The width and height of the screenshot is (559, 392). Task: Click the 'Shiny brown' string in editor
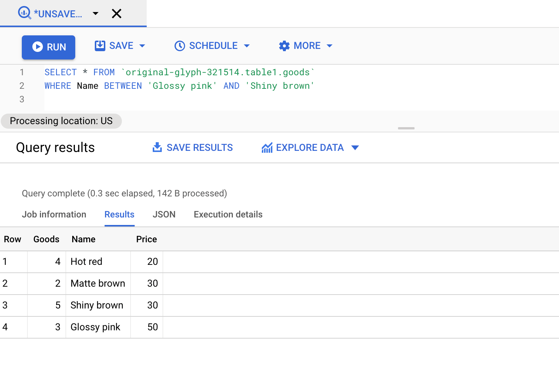(x=280, y=86)
